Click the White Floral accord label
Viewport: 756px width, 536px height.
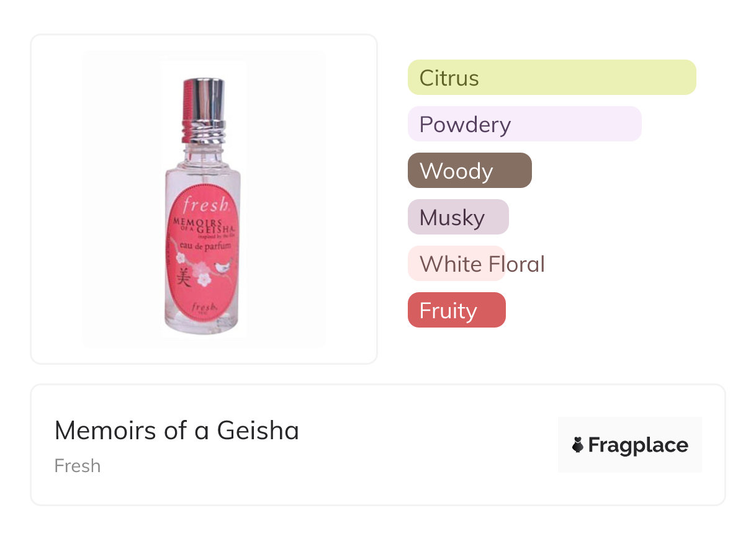click(482, 264)
